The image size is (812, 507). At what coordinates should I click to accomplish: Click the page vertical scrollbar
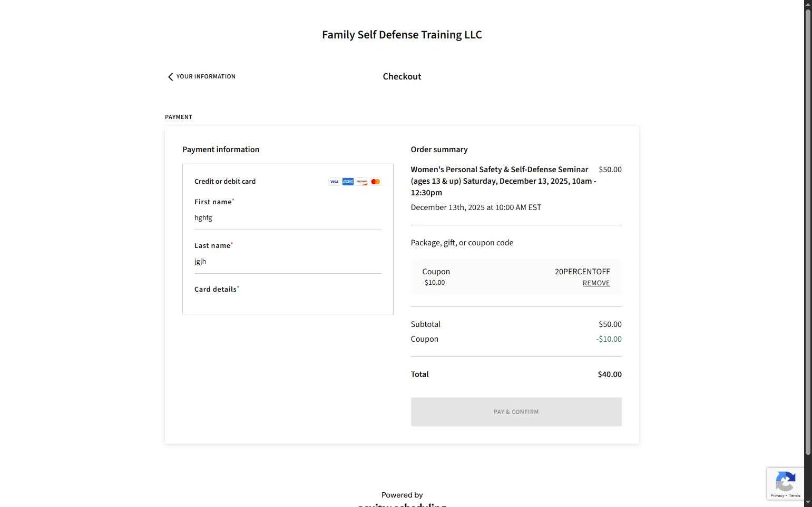coord(808,232)
